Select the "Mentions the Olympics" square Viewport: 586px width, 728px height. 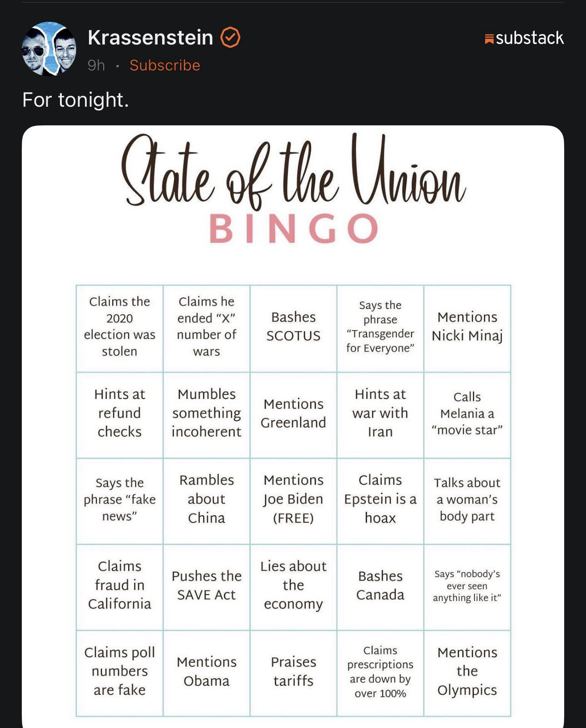[467, 671]
